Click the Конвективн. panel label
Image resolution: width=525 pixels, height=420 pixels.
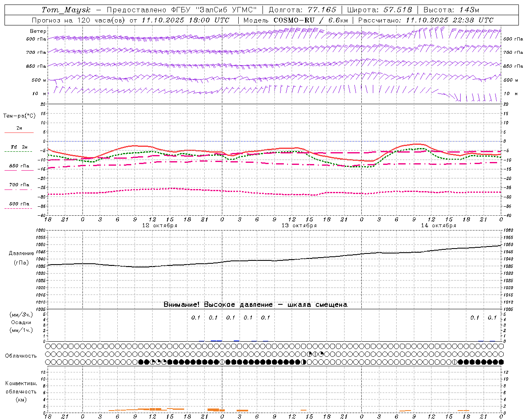click(x=21, y=383)
